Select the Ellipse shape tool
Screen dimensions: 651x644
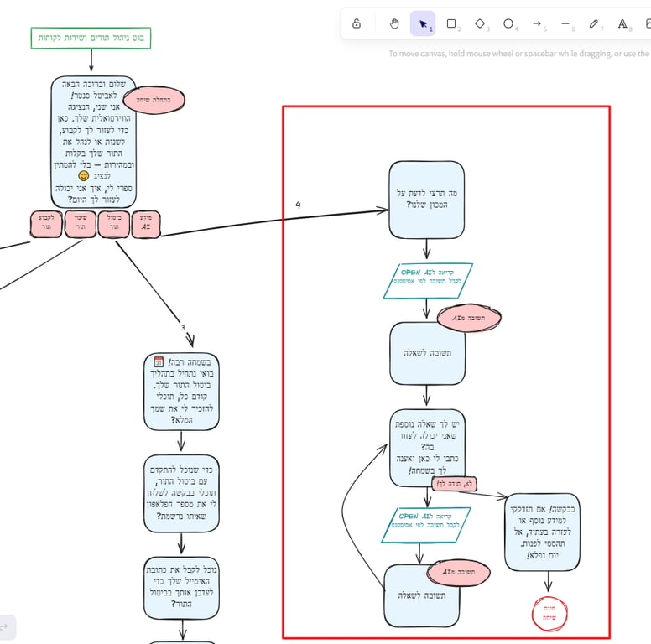coord(508,23)
